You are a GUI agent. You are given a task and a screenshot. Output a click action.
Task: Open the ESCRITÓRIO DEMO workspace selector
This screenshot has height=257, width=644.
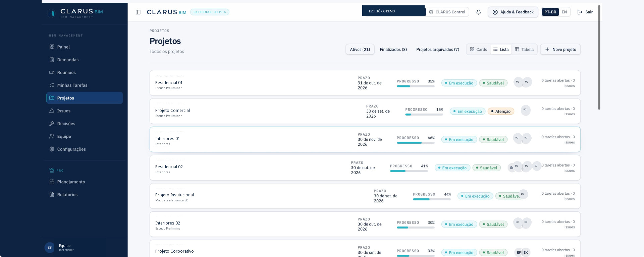[394, 11]
